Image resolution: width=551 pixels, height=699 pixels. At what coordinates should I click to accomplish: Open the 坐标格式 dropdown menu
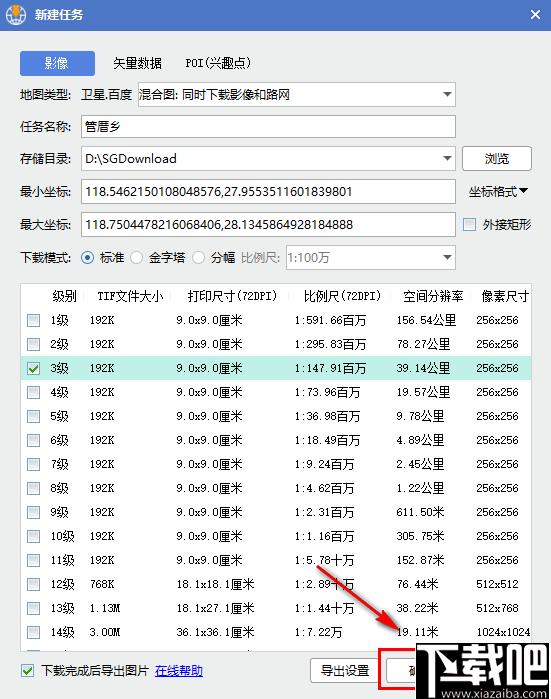coord(498,192)
